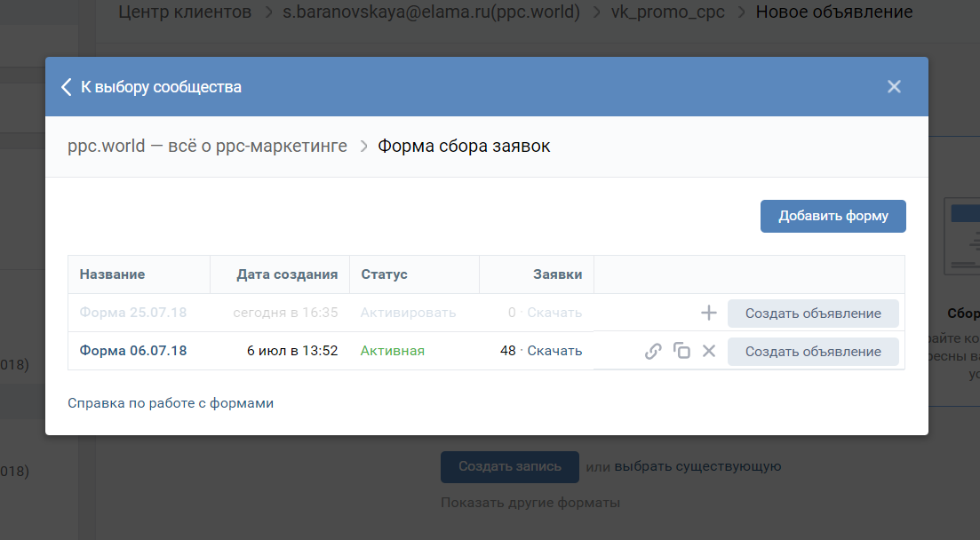Copy link icon for Форма 06.07.18
980x540 pixels.
click(x=653, y=351)
